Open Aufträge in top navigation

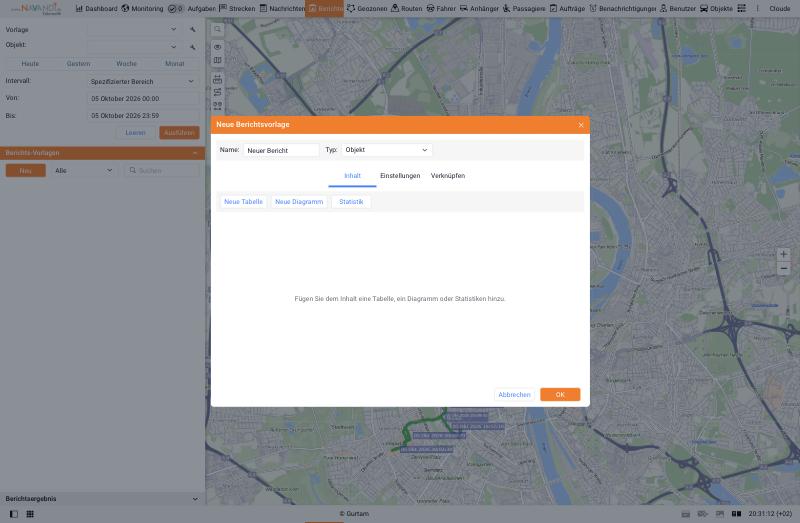tap(567, 9)
